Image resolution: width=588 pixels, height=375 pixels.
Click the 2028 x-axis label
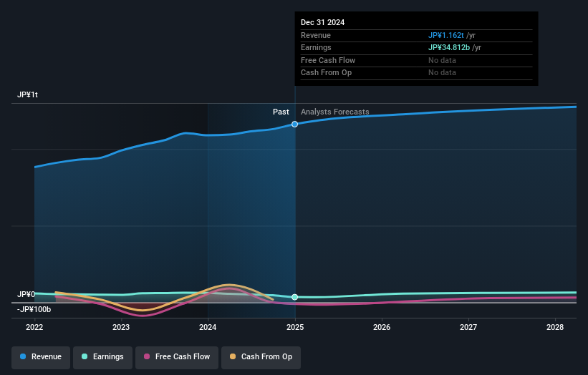tap(555, 328)
